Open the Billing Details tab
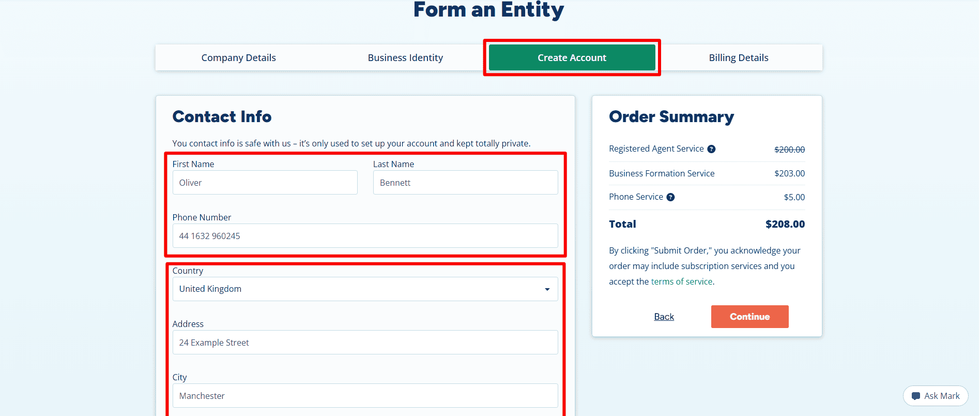This screenshot has width=980, height=416. click(739, 57)
